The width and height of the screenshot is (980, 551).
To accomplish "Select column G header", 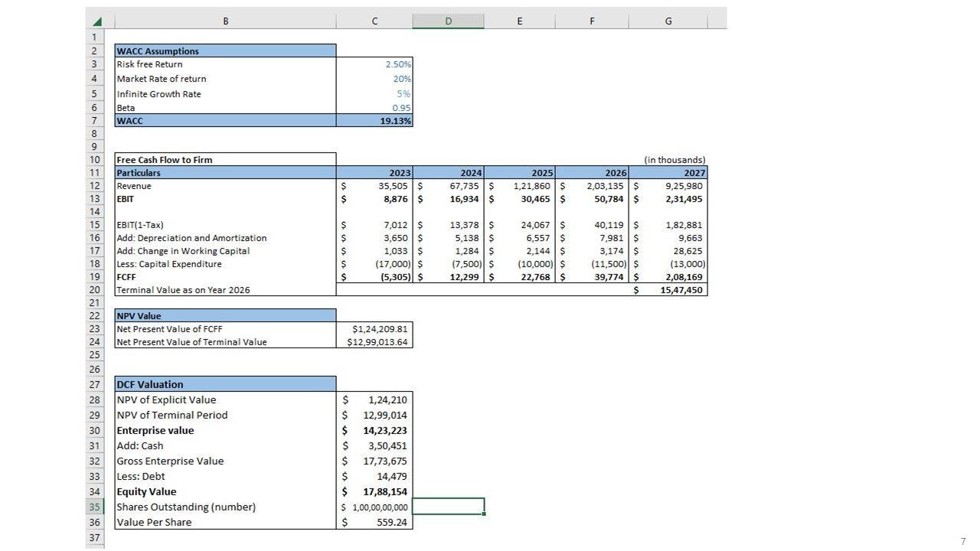I will coord(668,21).
